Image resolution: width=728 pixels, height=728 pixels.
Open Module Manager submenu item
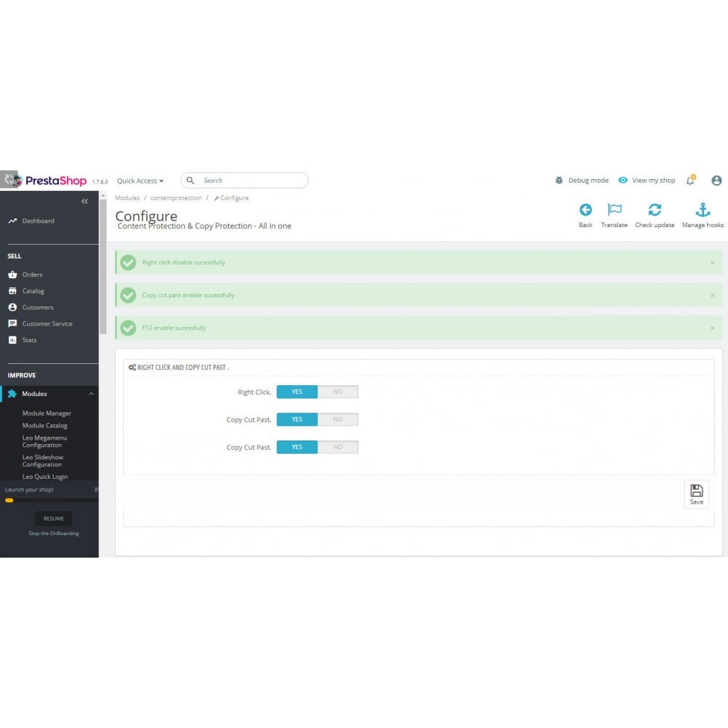coord(47,414)
